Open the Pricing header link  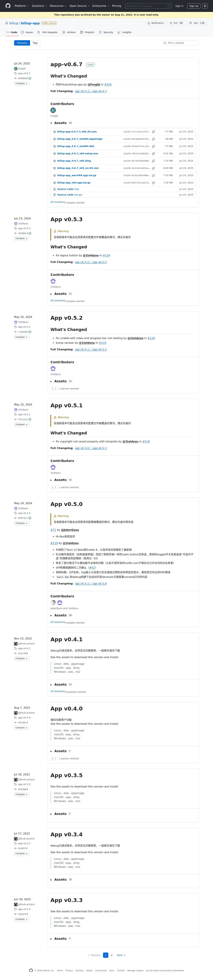116,6
